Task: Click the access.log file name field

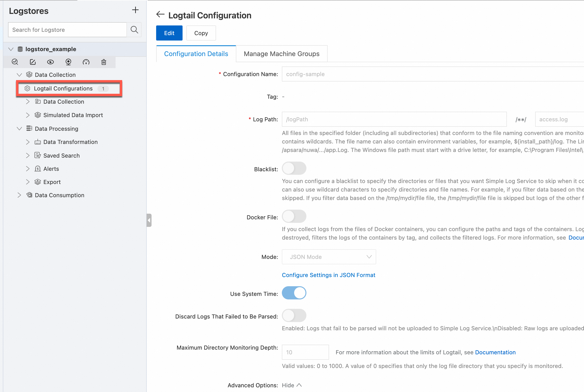Action: (x=559, y=119)
